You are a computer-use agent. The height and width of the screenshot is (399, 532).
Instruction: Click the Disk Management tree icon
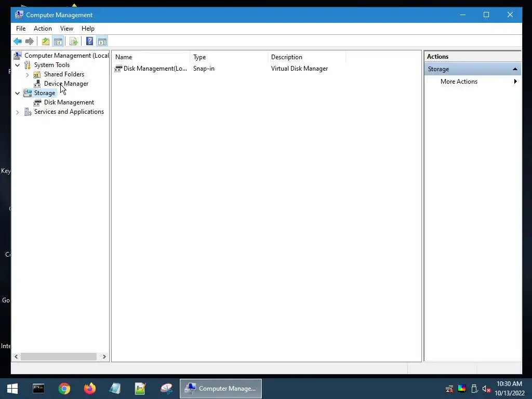(x=37, y=102)
